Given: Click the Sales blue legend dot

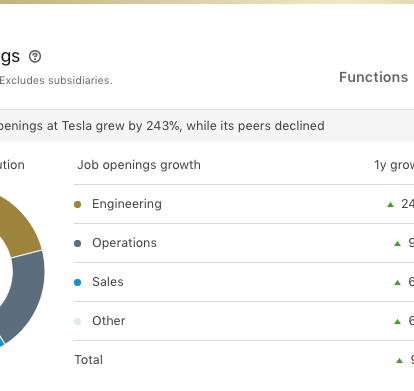Looking at the screenshot, I should tap(77, 283).
